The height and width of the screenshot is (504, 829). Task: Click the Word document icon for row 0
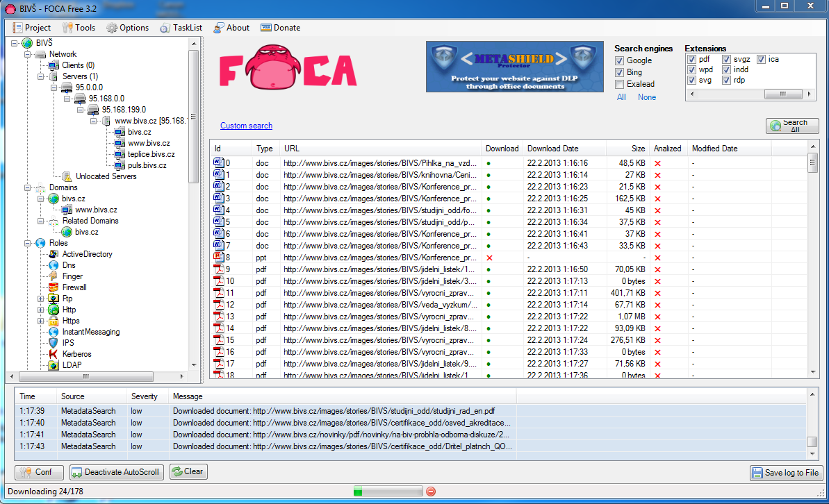pyautogui.click(x=218, y=162)
